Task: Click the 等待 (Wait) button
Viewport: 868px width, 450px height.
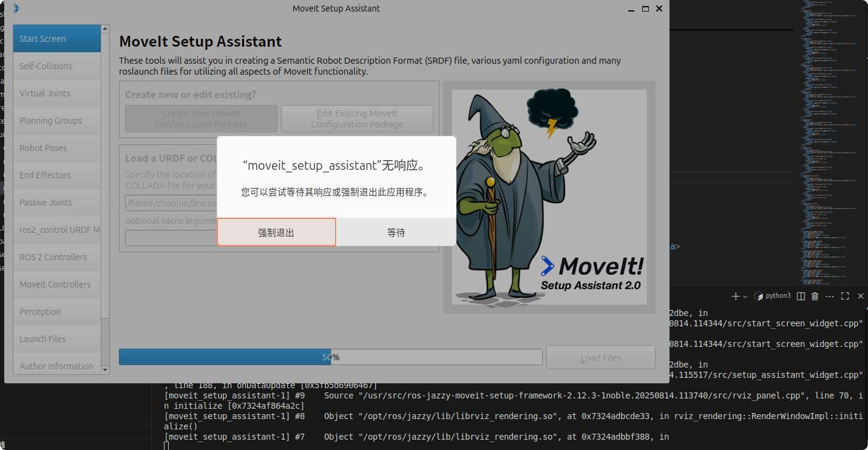Action: click(396, 232)
